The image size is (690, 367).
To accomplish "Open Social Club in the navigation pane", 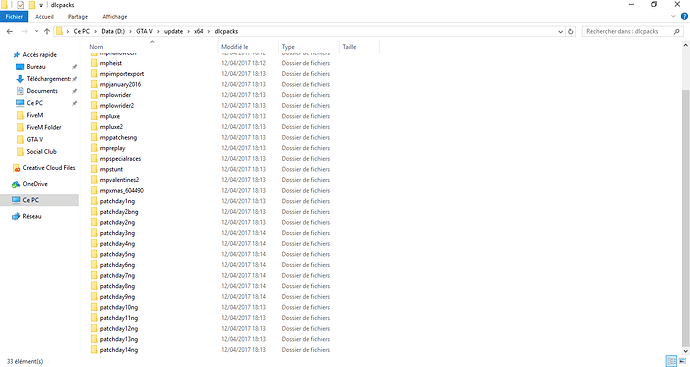I will 41,151.
